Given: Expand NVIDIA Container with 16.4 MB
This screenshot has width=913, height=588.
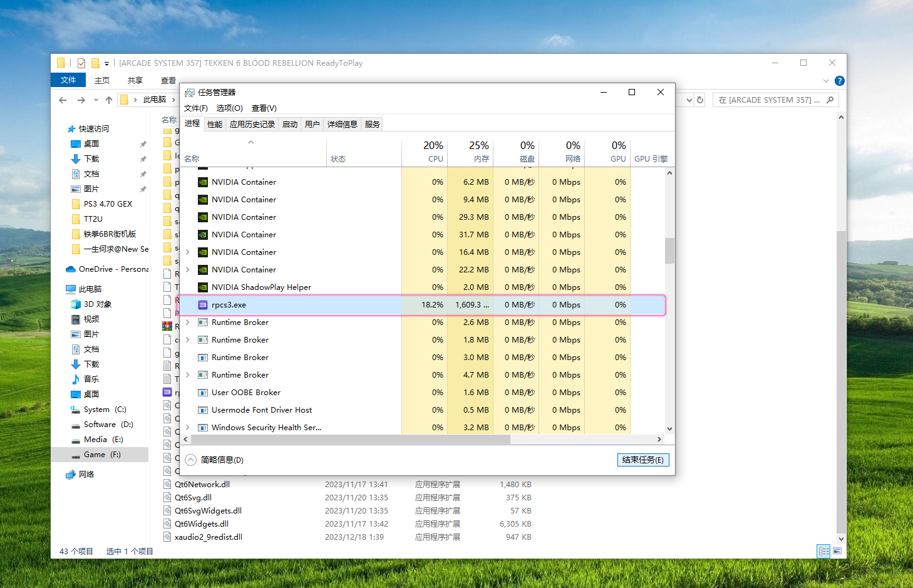Looking at the screenshot, I should [187, 252].
